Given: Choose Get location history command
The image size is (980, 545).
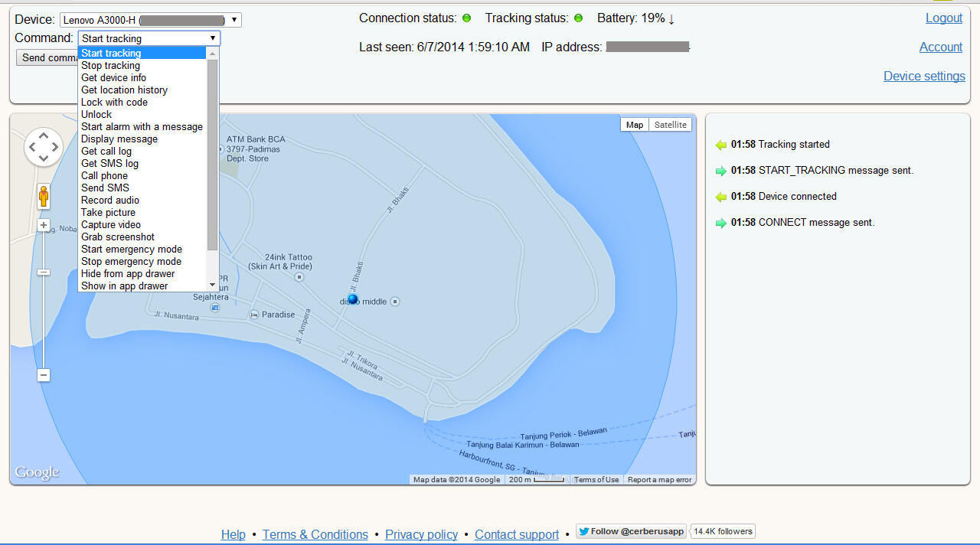Looking at the screenshot, I should (142, 90).
